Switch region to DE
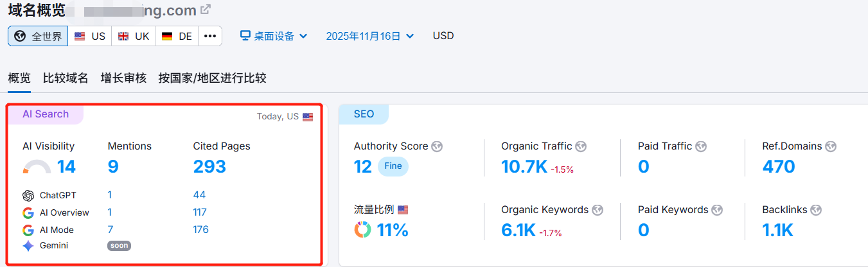 click(177, 36)
